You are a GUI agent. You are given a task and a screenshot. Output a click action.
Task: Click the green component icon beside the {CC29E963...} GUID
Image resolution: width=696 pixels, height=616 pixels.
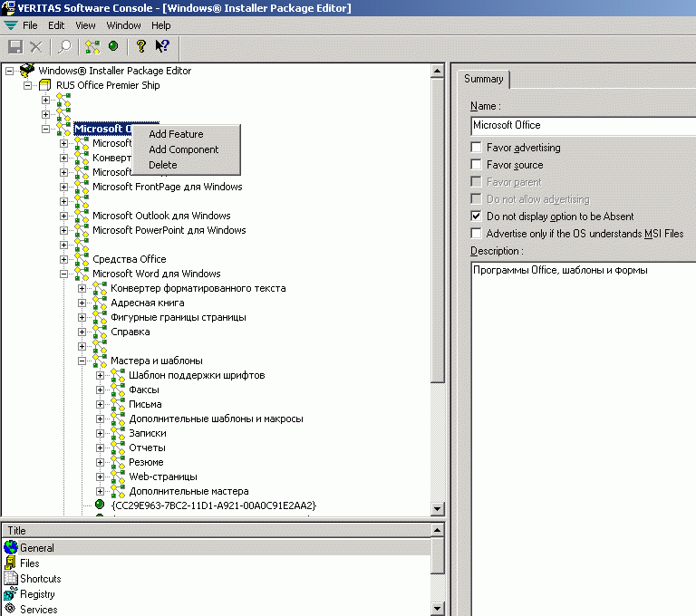click(x=100, y=505)
